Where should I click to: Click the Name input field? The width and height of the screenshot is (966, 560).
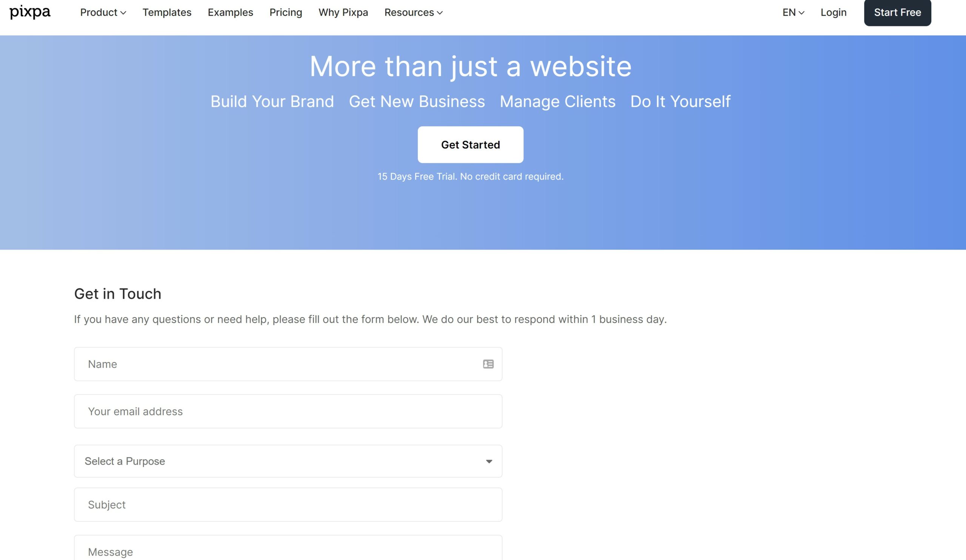click(x=288, y=363)
